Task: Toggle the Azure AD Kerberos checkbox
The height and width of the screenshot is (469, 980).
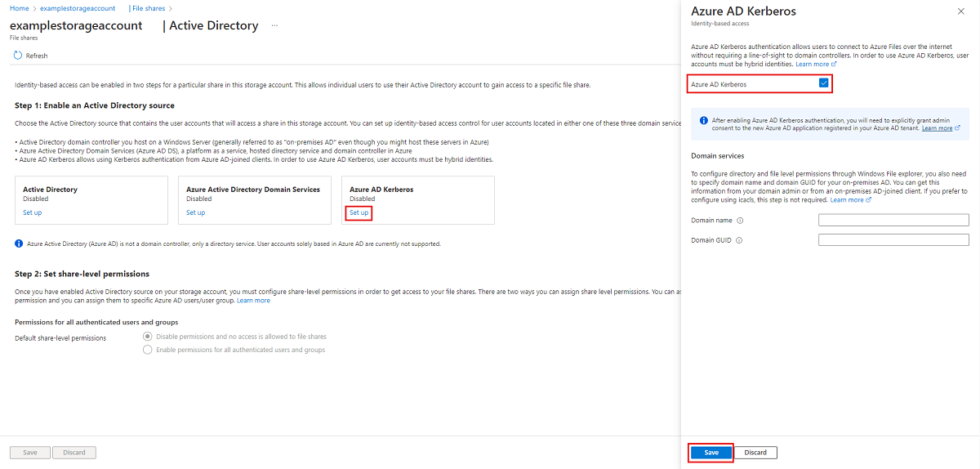Action: point(824,83)
